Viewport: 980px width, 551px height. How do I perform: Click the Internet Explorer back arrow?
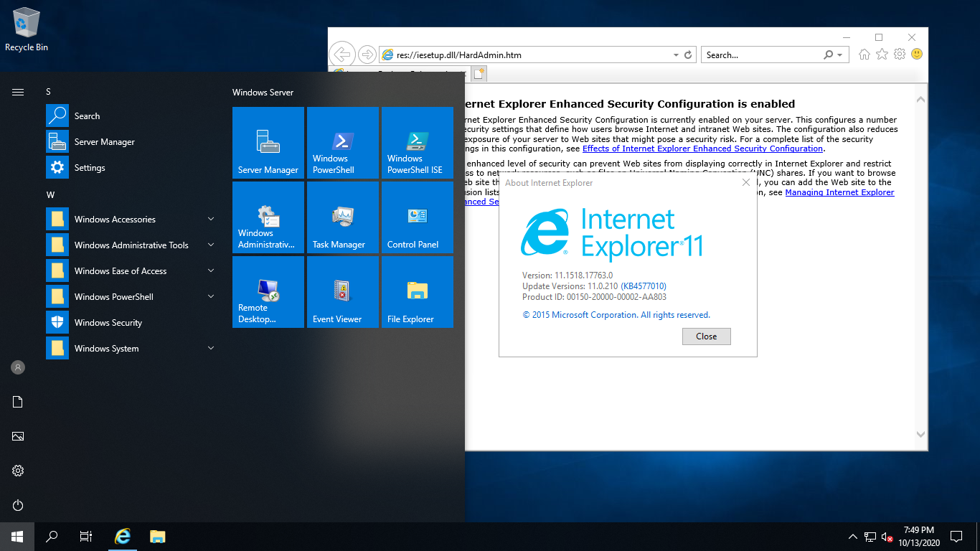343,55
